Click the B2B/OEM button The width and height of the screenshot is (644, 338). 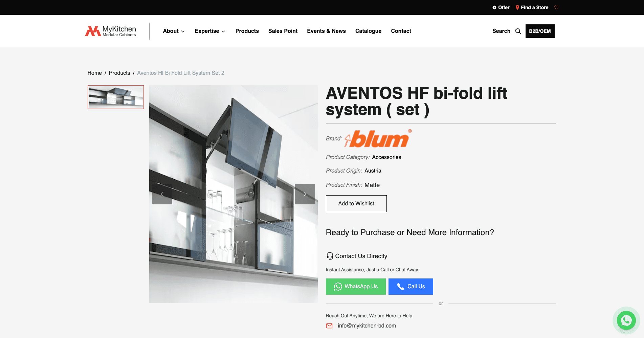[540, 31]
